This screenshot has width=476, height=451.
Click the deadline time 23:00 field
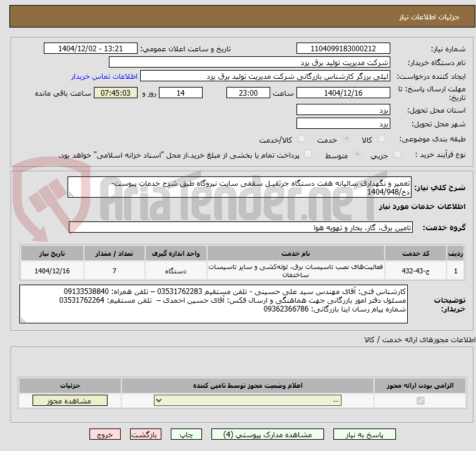tap(248, 93)
